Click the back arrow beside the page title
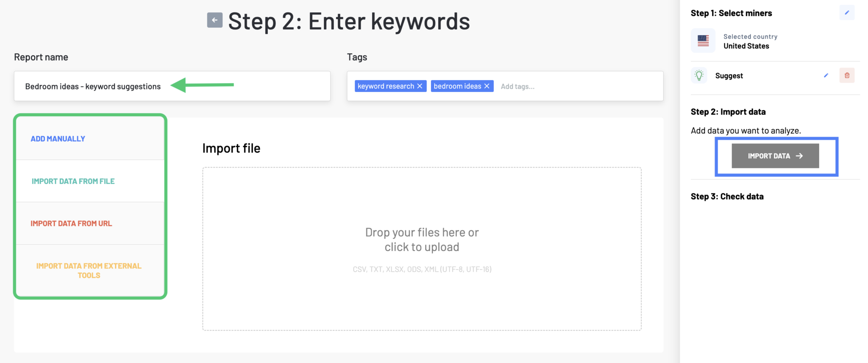This screenshot has width=868, height=363. tap(215, 20)
